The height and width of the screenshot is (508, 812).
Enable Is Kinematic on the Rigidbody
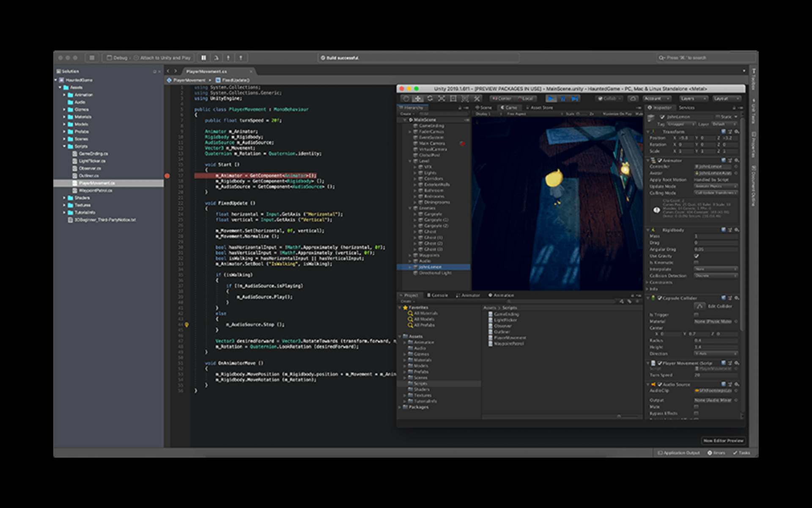click(x=696, y=262)
